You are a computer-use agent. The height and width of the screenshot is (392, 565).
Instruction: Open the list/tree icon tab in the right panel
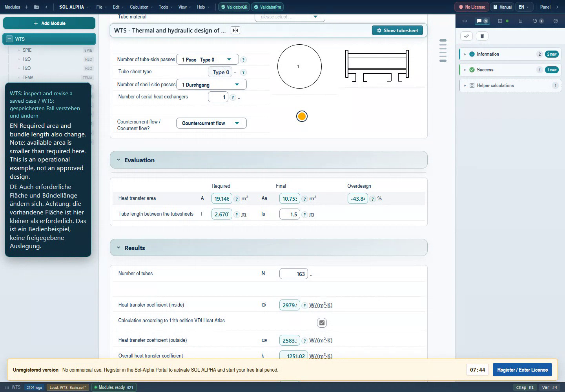(x=520, y=21)
